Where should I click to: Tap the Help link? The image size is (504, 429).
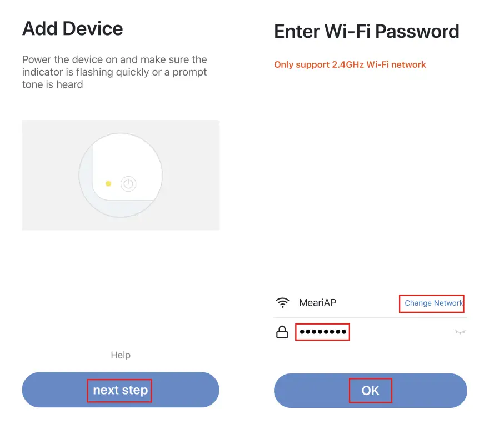click(121, 355)
